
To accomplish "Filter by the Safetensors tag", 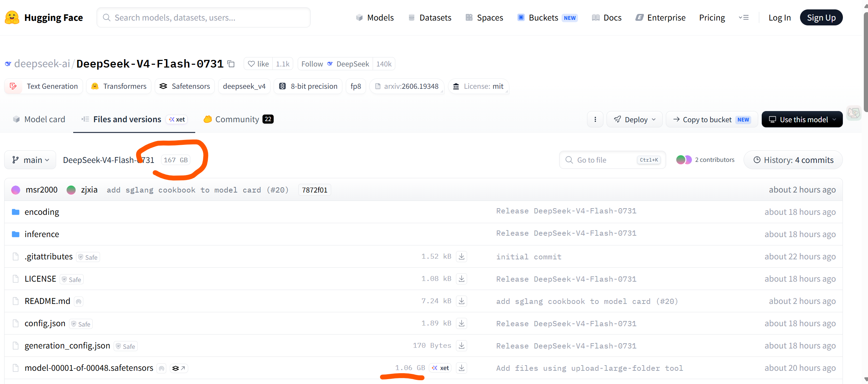I will click(x=185, y=86).
